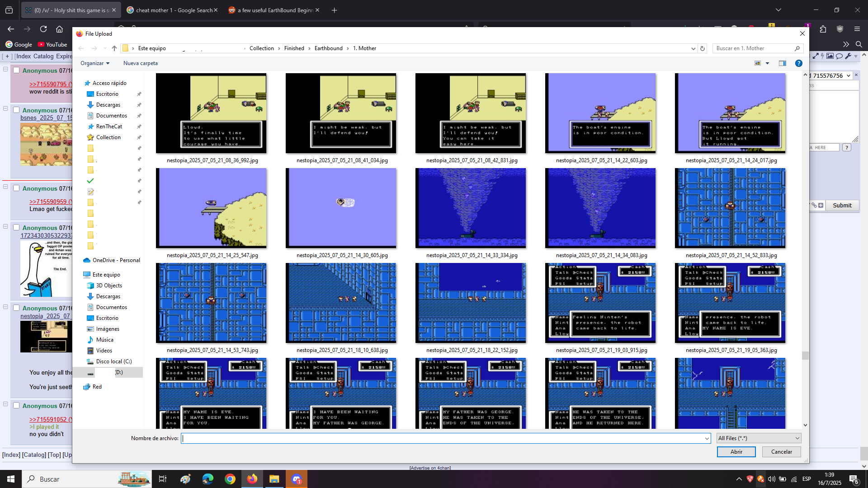Select thumbnail nestopia_2025_07_05_21_14_30_605.jpg
The image size is (868, 488).
pos(341,208)
